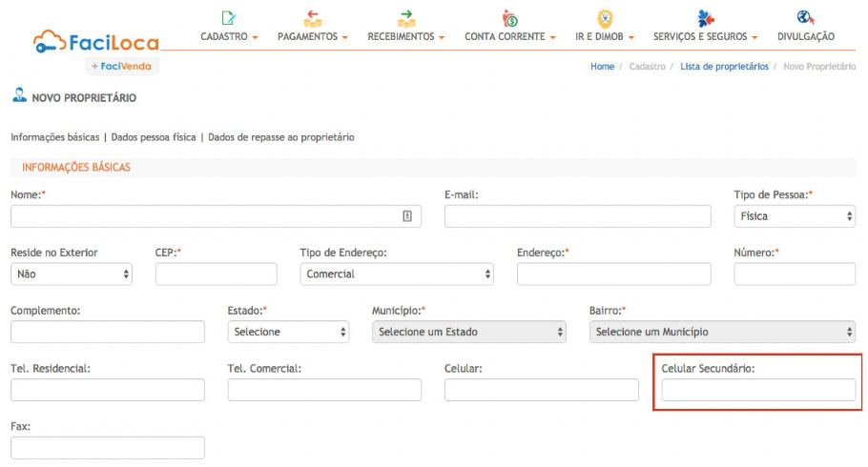Go to Lista de proprietários breadcrumb
The height and width of the screenshot is (467, 868).
724,67
